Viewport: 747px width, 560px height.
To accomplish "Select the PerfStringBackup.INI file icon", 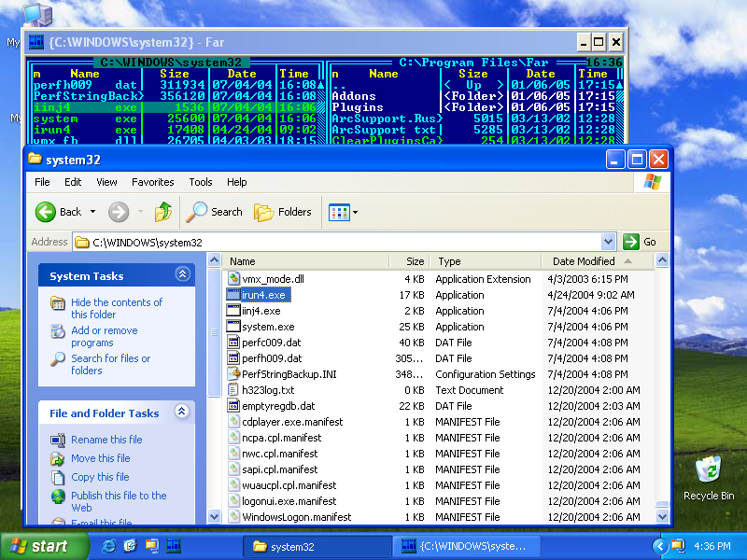I will pos(233,374).
